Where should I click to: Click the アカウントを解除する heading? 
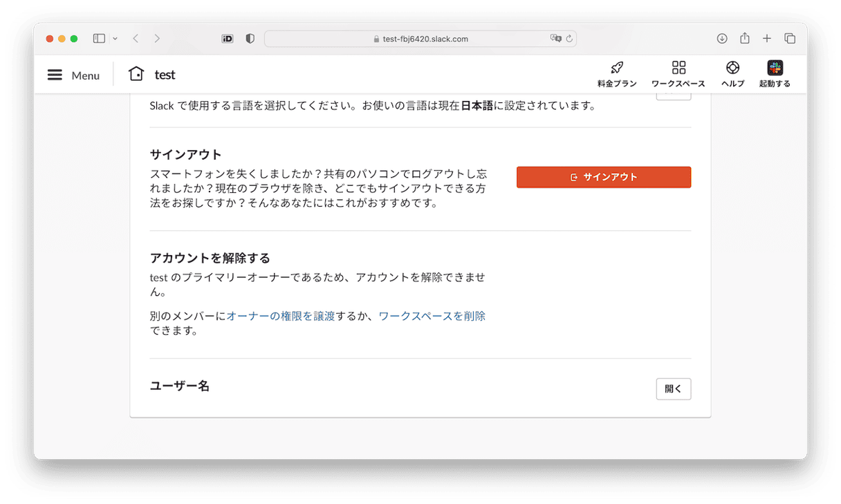coord(210,258)
